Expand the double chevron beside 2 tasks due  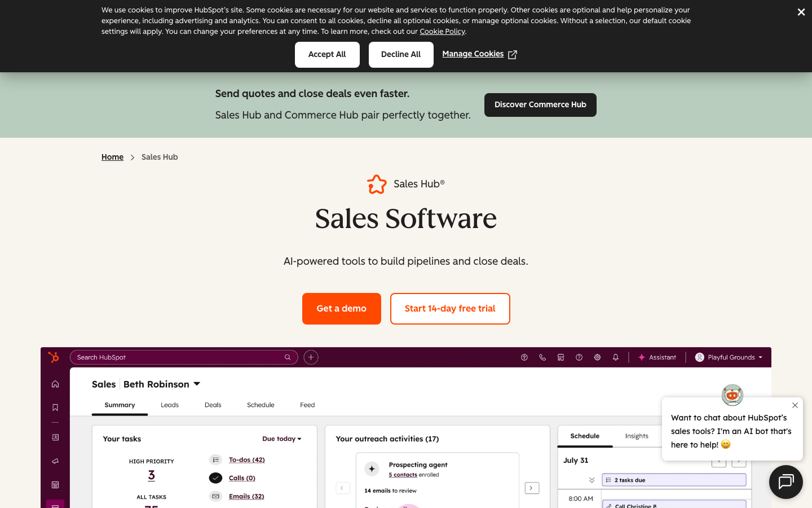(x=592, y=480)
